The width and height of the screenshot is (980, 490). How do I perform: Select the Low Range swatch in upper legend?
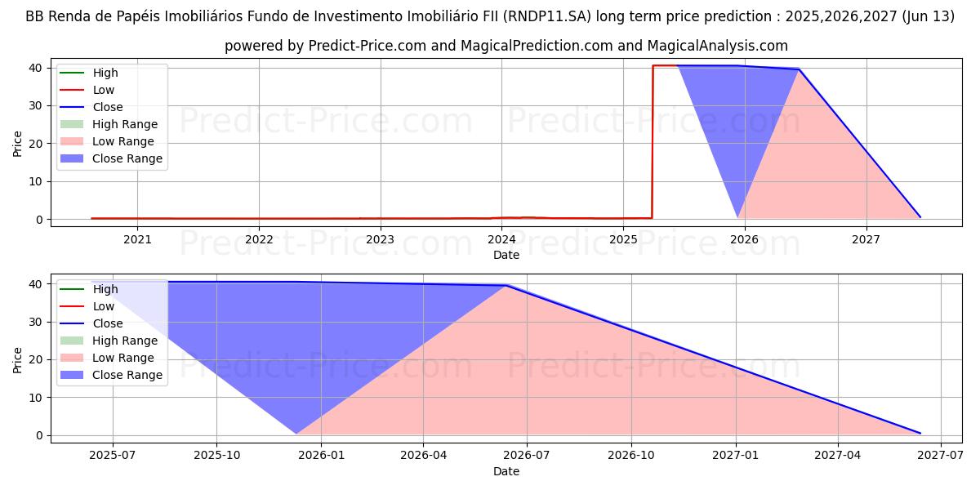click(x=74, y=142)
